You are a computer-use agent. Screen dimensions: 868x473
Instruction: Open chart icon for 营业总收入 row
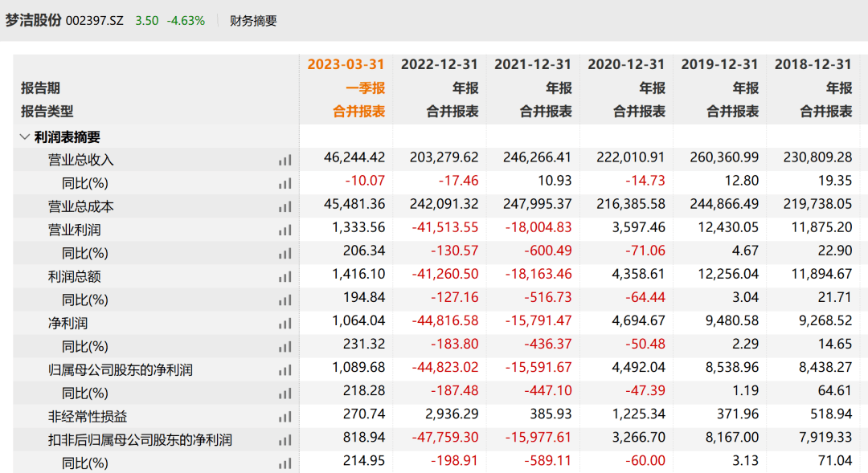coord(285,161)
